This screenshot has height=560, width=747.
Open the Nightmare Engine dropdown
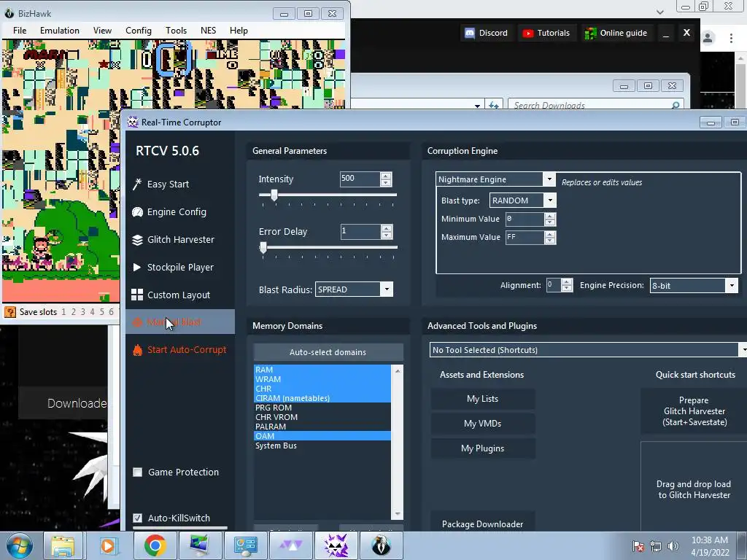[549, 179]
